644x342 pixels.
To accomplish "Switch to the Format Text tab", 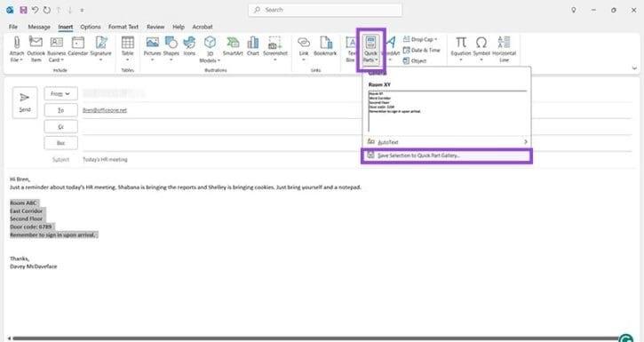I will (x=123, y=27).
